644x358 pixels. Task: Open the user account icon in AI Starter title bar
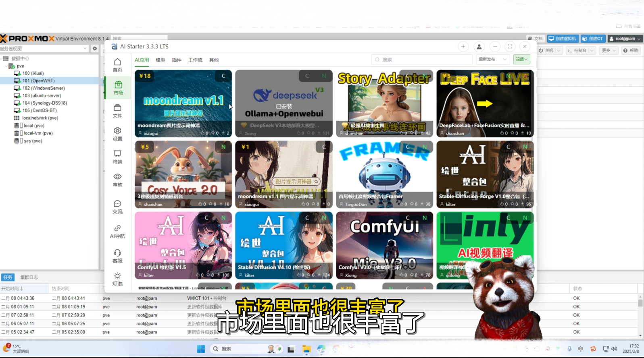pyautogui.click(x=479, y=47)
